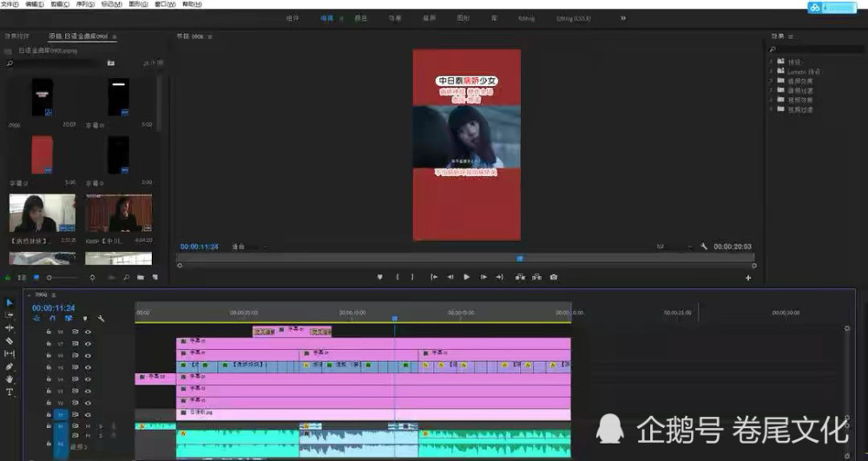The width and height of the screenshot is (868, 461).
Task: Create new item in project panel
Action: pyautogui.click(x=155, y=277)
